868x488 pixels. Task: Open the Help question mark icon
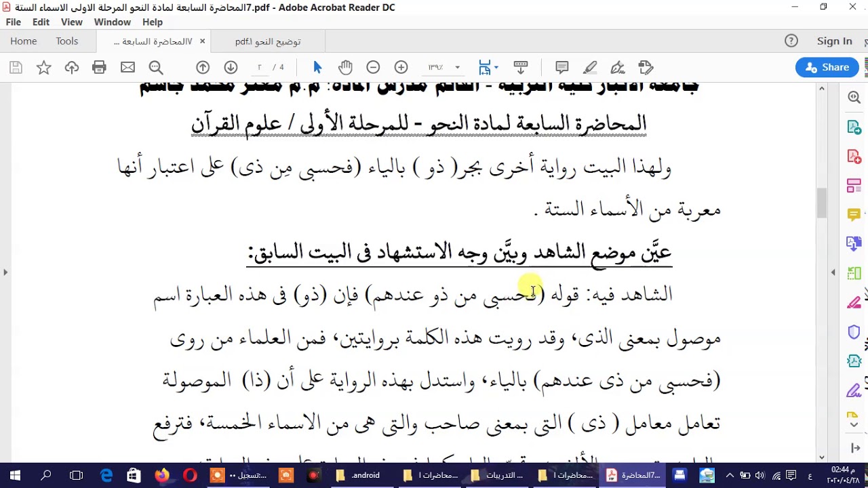pyautogui.click(x=791, y=41)
